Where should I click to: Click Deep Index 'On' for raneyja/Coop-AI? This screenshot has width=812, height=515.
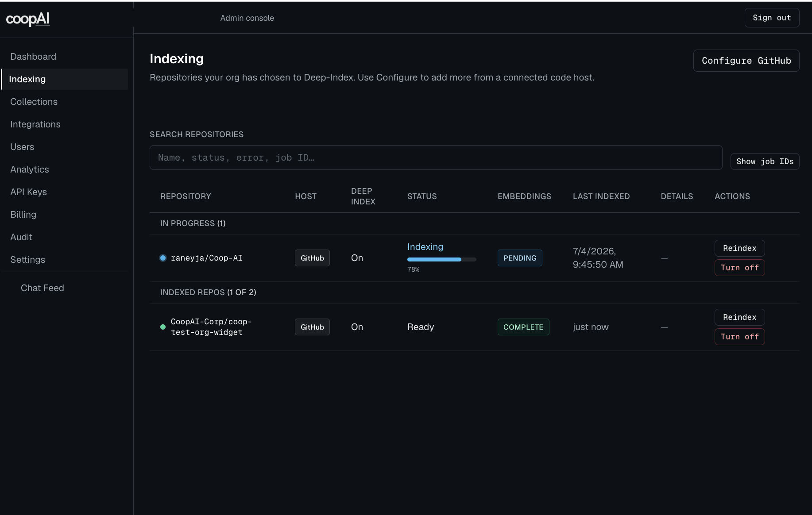coord(357,258)
